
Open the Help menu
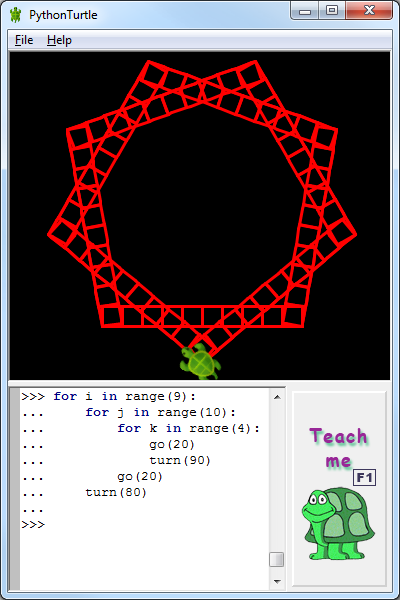point(59,40)
